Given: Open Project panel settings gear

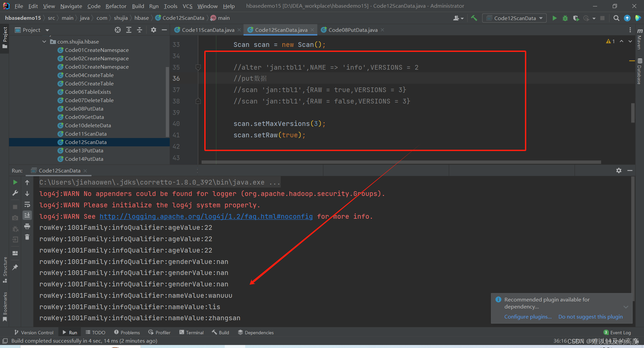Looking at the screenshot, I should coord(154,30).
